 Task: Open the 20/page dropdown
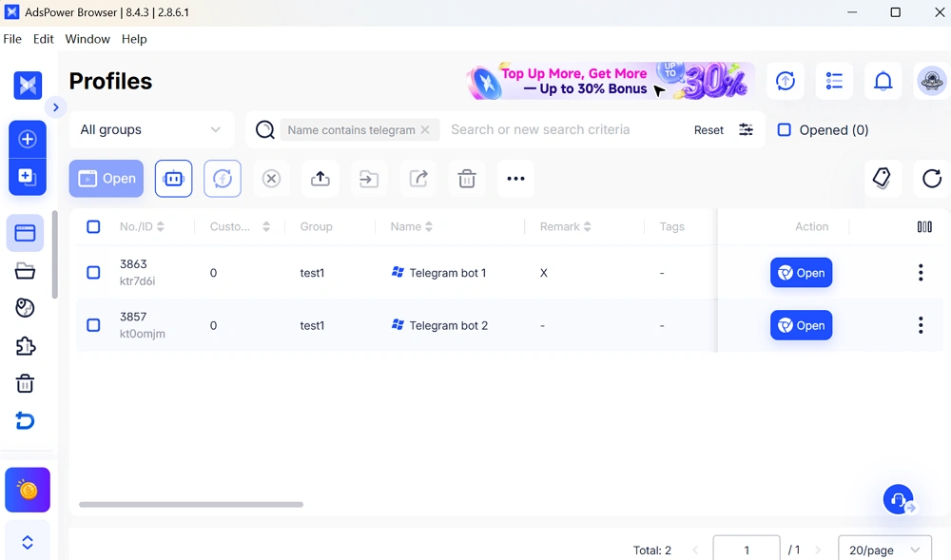point(884,550)
